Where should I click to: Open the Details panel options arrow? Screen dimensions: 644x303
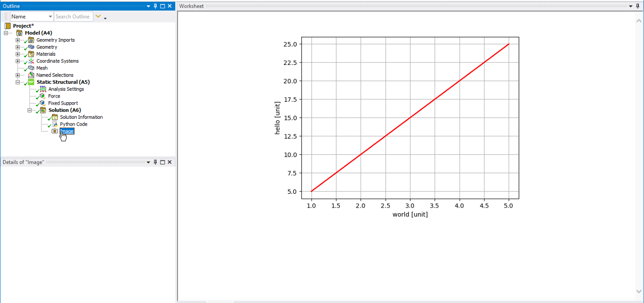[x=149, y=163]
